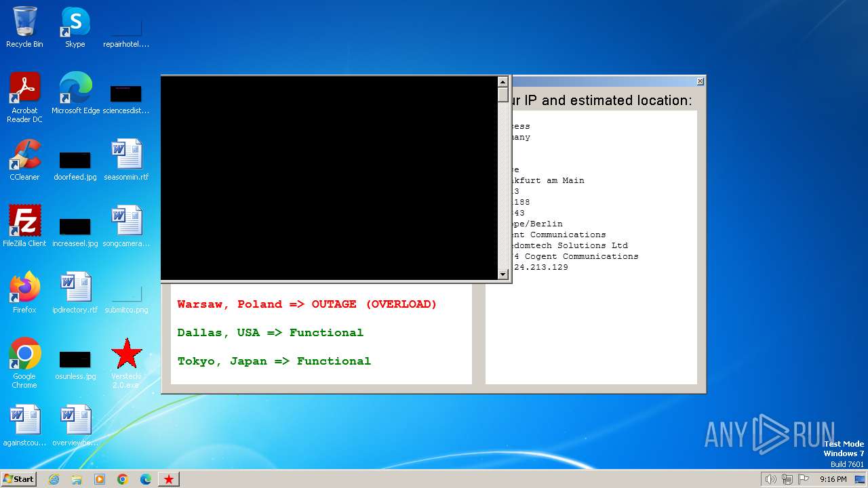Launch Skype from desktop
The width and height of the screenshot is (868, 488).
pos(75,28)
